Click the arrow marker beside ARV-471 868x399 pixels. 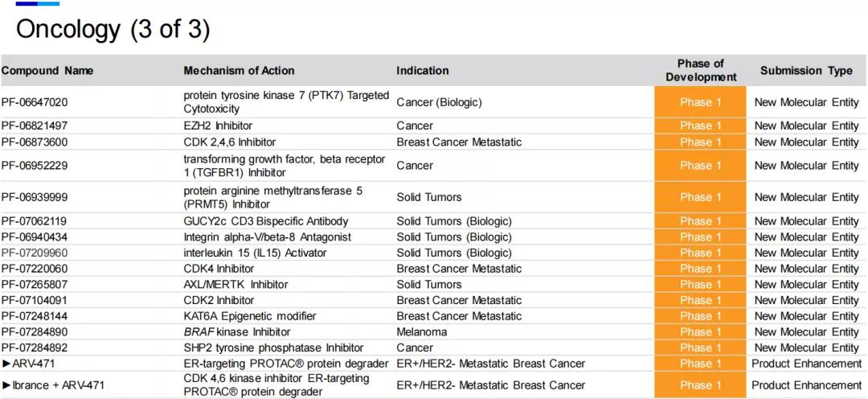tap(6, 364)
